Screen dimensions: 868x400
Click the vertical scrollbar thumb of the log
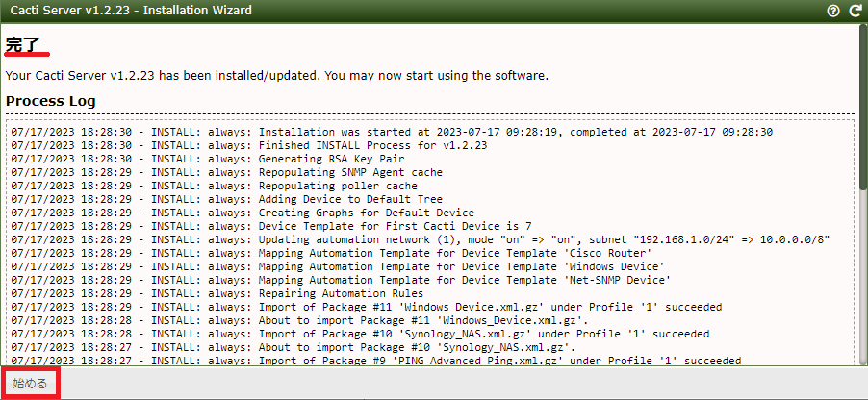coord(863,108)
